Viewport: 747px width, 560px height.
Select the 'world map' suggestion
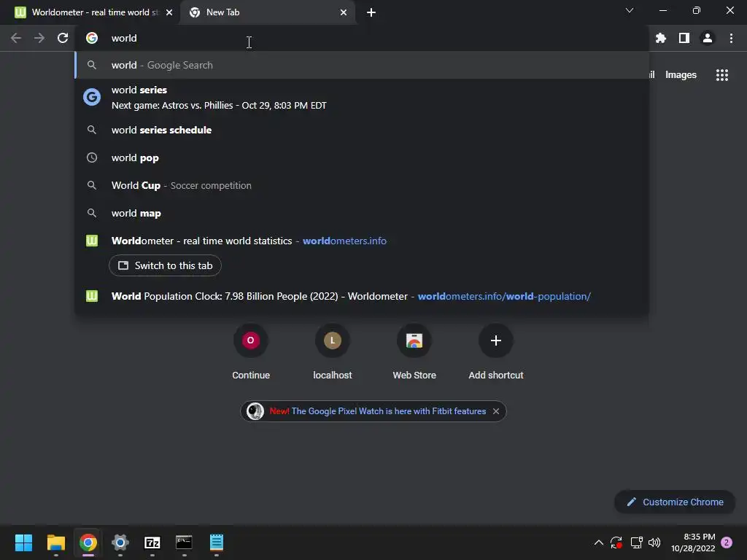362,213
